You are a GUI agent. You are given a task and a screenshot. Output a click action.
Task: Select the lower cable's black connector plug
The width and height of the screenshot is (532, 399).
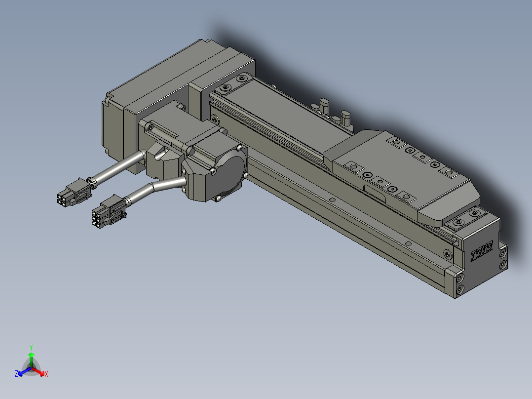109,211
